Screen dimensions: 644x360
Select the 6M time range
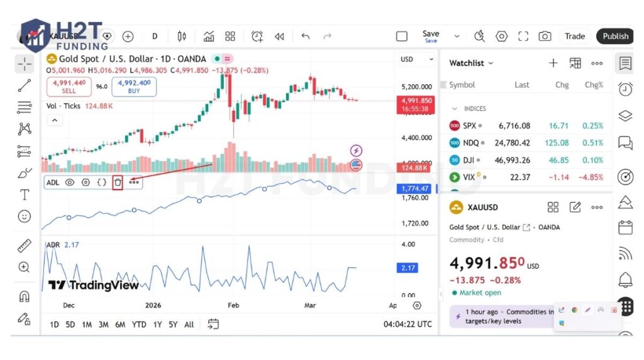pos(119,325)
